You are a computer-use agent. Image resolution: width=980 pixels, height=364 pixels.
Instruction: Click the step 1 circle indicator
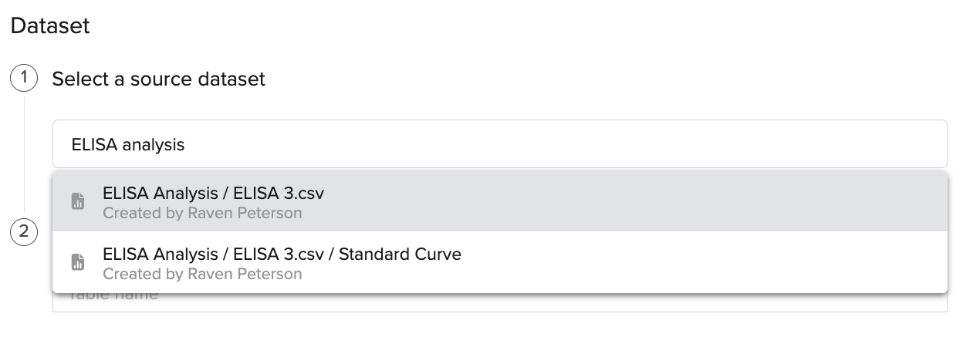pyautogui.click(x=24, y=79)
